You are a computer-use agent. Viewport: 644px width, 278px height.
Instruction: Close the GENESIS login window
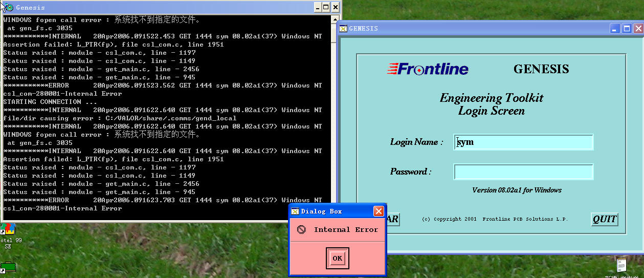pyautogui.click(x=638, y=29)
